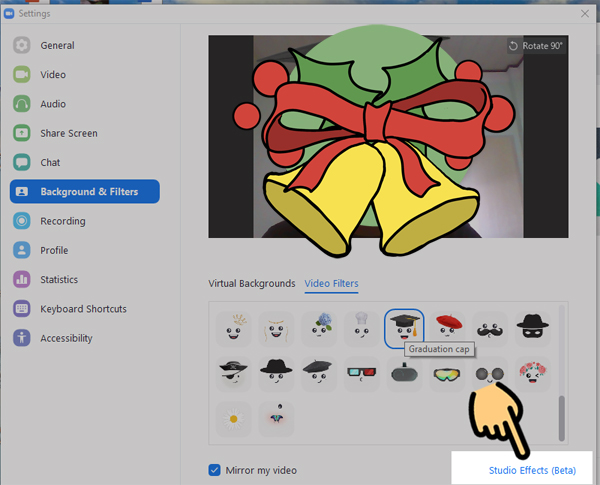Click the Video Filters tab
The width and height of the screenshot is (600, 485).
(x=331, y=283)
